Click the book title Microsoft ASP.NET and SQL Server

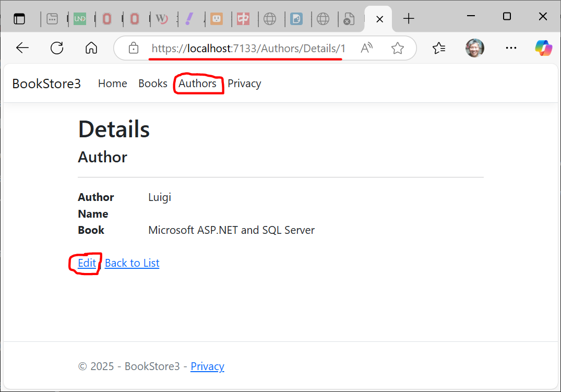tap(232, 230)
